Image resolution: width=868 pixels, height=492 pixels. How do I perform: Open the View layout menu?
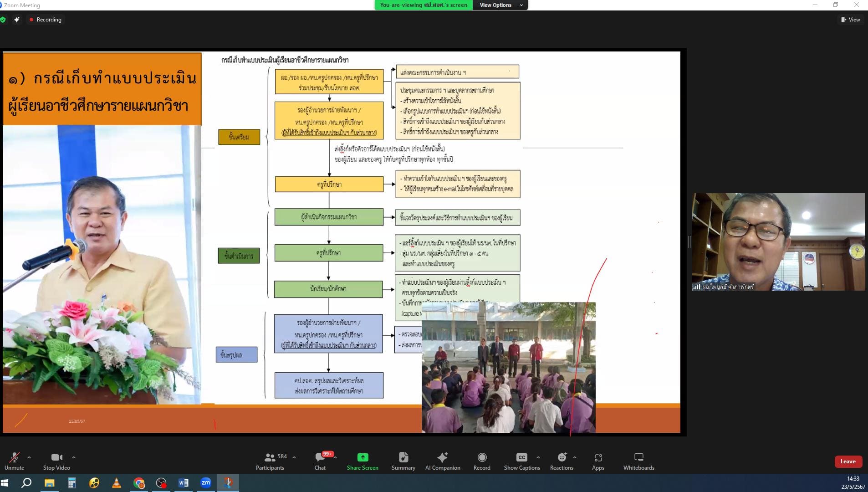pos(850,20)
